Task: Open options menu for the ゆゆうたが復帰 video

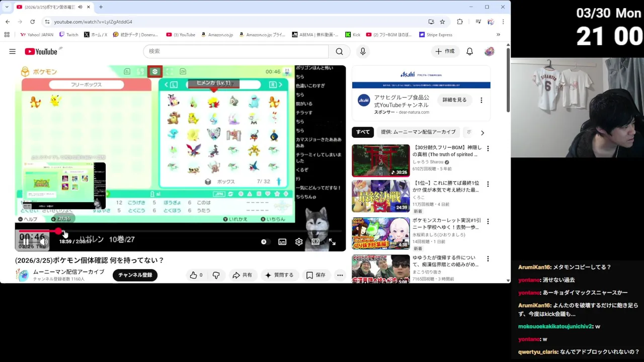Action: point(488,259)
